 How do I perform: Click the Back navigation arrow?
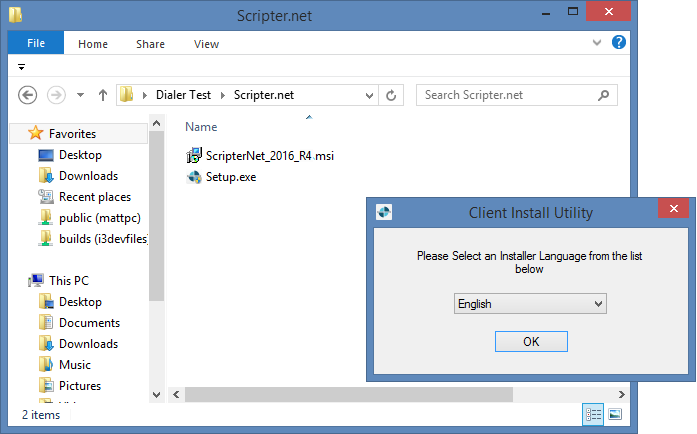[28, 95]
